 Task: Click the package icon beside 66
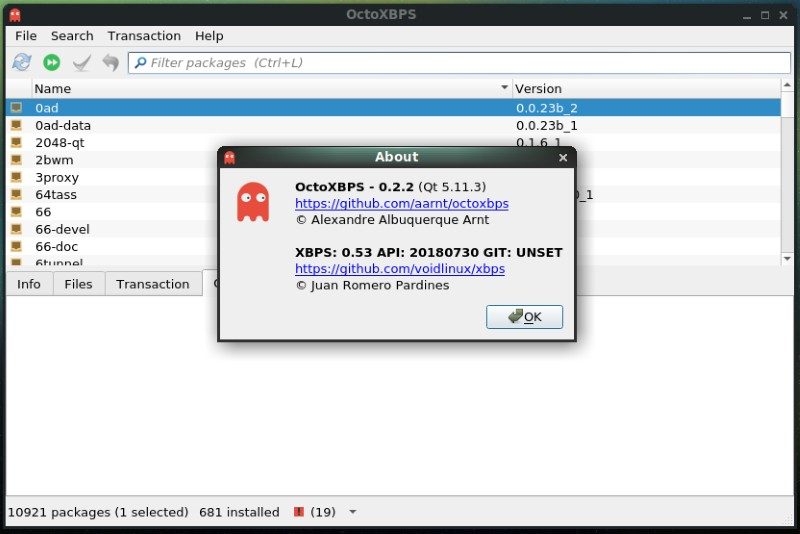[16, 212]
